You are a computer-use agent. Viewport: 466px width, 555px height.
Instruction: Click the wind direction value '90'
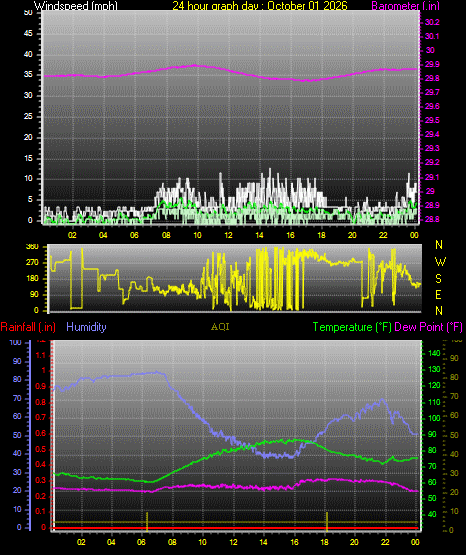click(34, 295)
